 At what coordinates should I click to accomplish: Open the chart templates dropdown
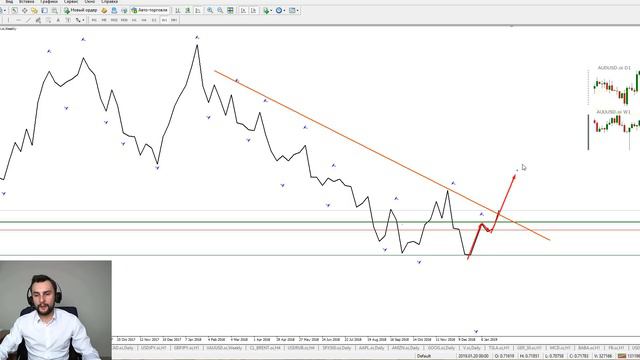(294, 10)
